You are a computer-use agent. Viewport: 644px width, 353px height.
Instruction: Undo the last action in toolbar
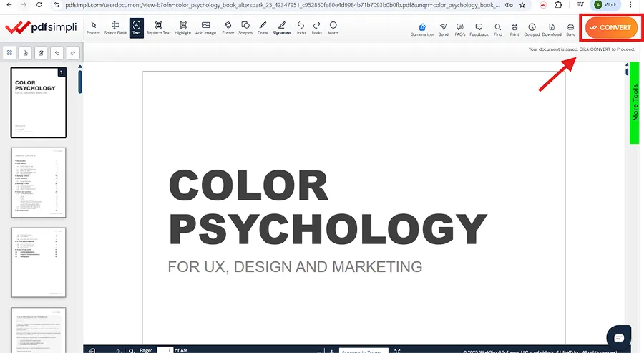coord(300,28)
